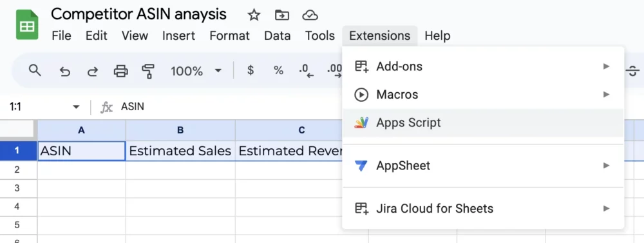Open the File menu

[62, 35]
